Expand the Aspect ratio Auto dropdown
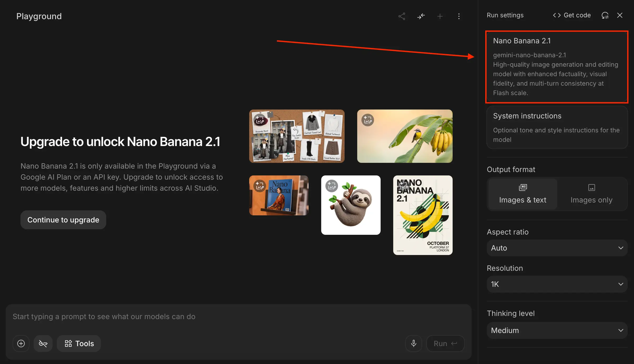 pyautogui.click(x=557, y=248)
